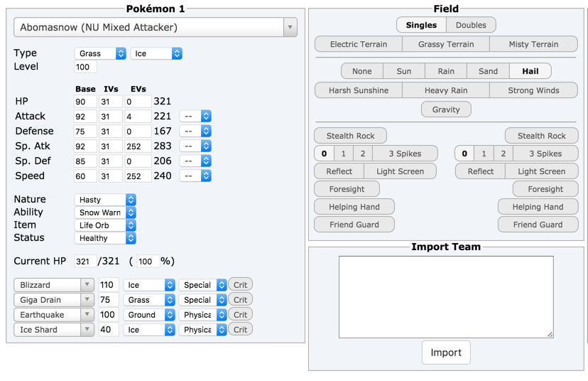Image resolution: width=588 pixels, height=381 pixels.
Task: Open the Speed stat boost dropdown
Action: [x=195, y=176]
